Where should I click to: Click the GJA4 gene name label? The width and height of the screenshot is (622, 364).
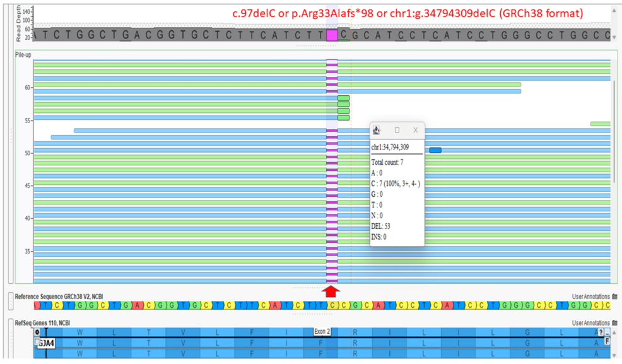click(47, 343)
